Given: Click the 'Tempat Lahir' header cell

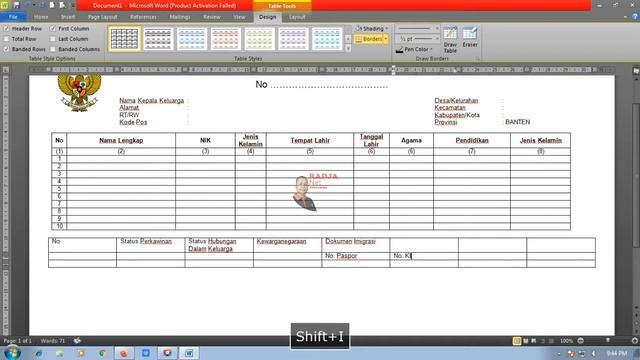Looking at the screenshot, I should (310, 140).
